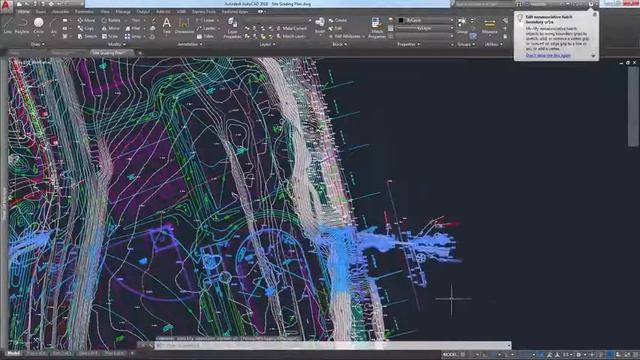Expand the Block panel

click(x=340, y=44)
